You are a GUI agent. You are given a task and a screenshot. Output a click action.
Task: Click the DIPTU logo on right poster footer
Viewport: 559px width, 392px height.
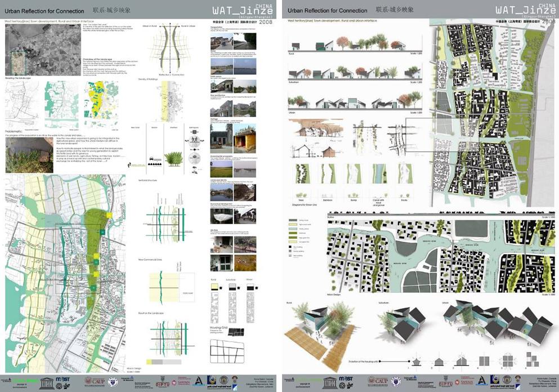pos(446,382)
